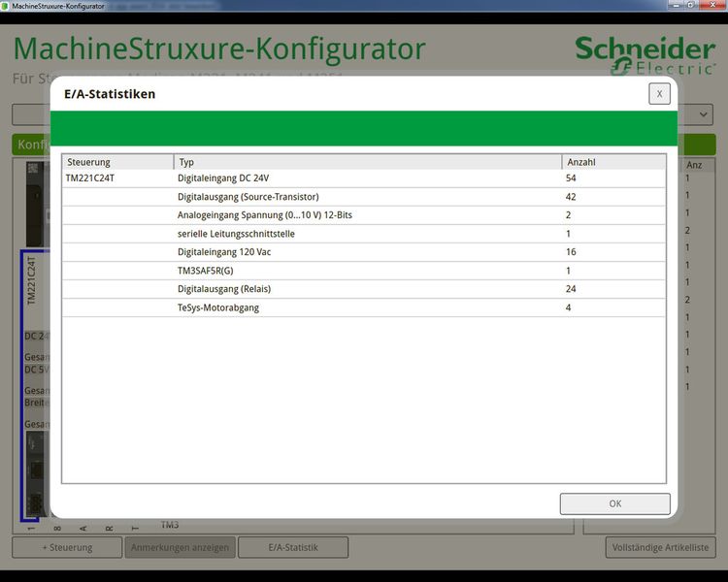Image resolution: width=728 pixels, height=582 pixels.
Task: Select the TM221C24T controller cell
Action: 89,178
